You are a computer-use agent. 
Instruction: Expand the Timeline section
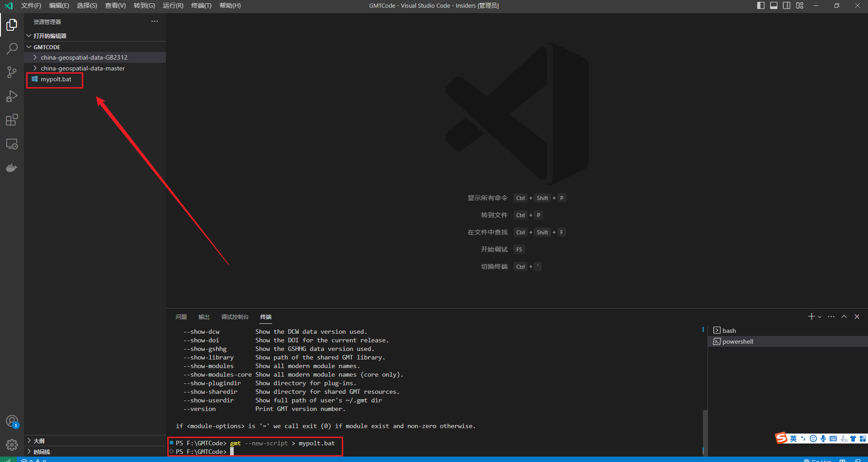click(95, 452)
